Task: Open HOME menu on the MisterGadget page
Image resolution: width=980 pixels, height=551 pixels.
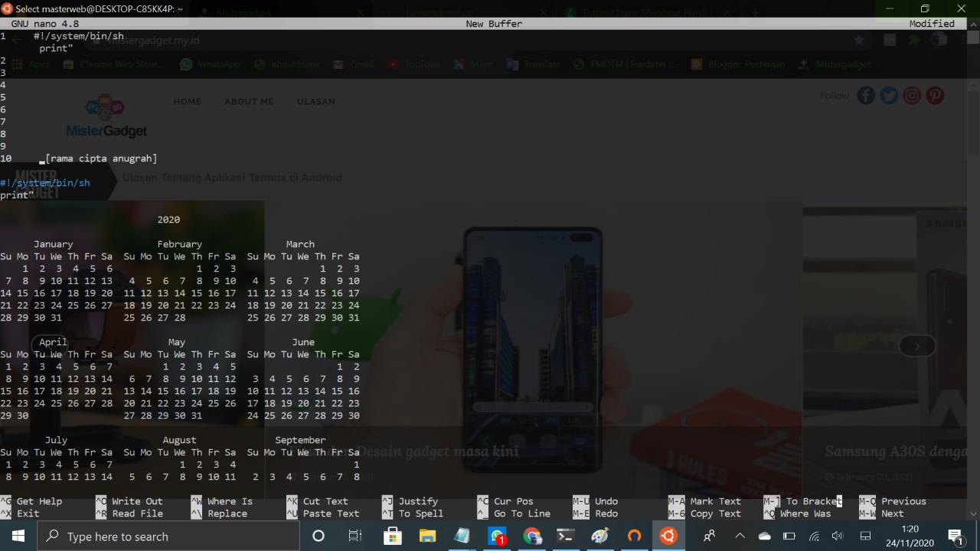Action: click(x=187, y=101)
